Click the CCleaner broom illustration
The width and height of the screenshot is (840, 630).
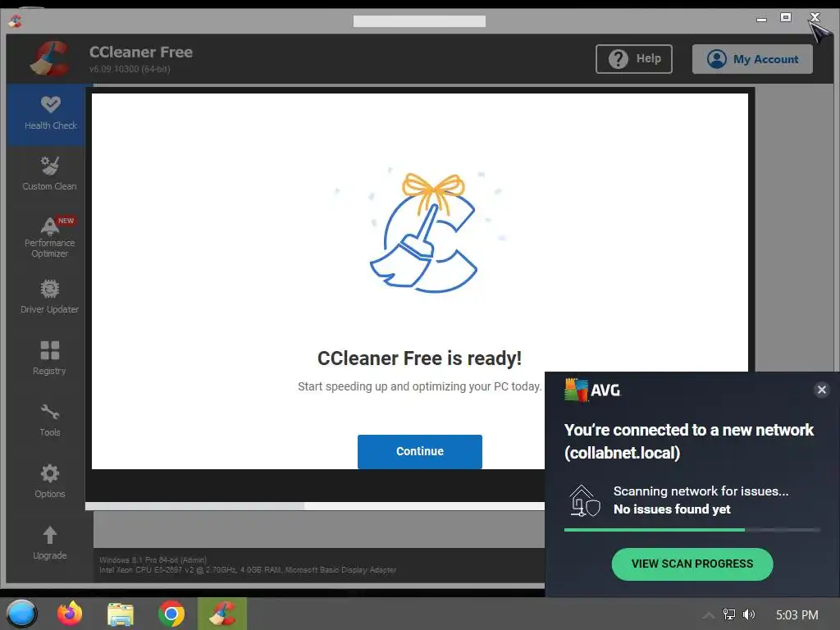click(423, 233)
